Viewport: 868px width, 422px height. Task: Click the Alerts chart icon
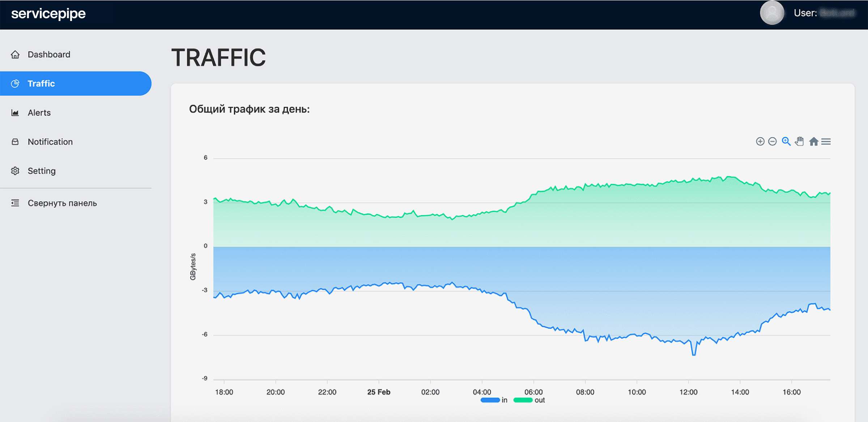(x=15, y=113)
